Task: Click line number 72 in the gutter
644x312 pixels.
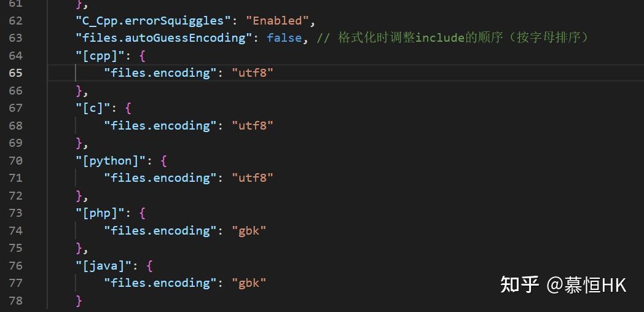Action: coord(15,196)
